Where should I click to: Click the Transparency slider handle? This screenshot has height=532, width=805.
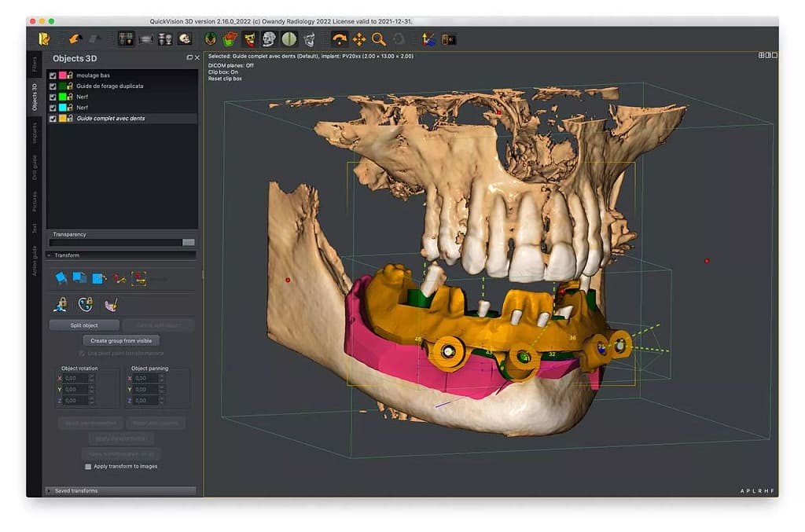pos(189,243)
